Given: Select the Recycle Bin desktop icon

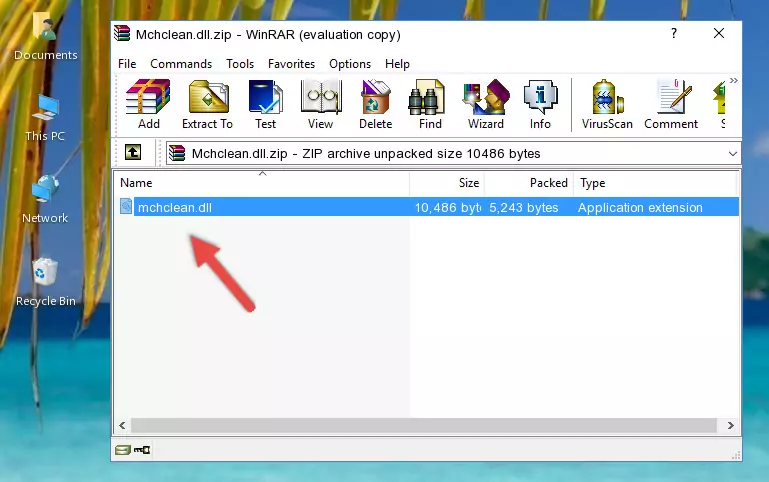Looking at the screenshot, I should point(46,282).
